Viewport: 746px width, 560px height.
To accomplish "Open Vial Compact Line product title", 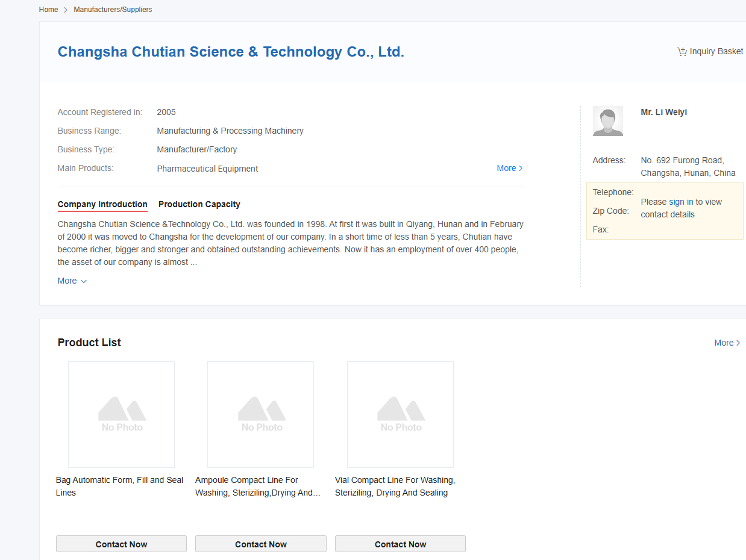I will pyautogui.click(x=395, y=486).
